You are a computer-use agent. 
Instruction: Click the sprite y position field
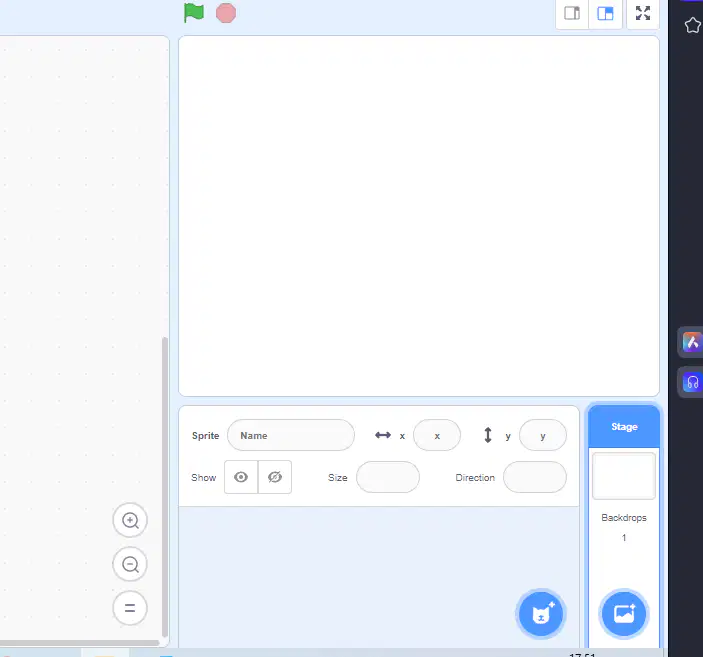point(542,435)
